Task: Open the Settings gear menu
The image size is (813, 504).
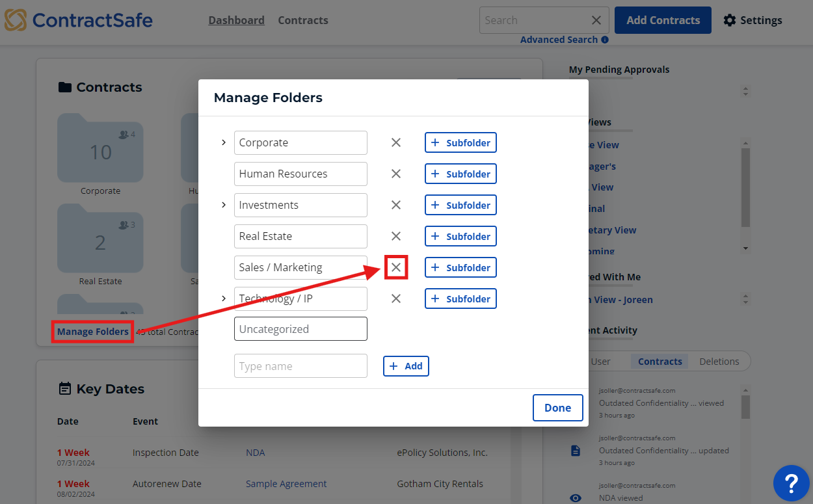Action: pyautogui.click(x=730, y=20)
